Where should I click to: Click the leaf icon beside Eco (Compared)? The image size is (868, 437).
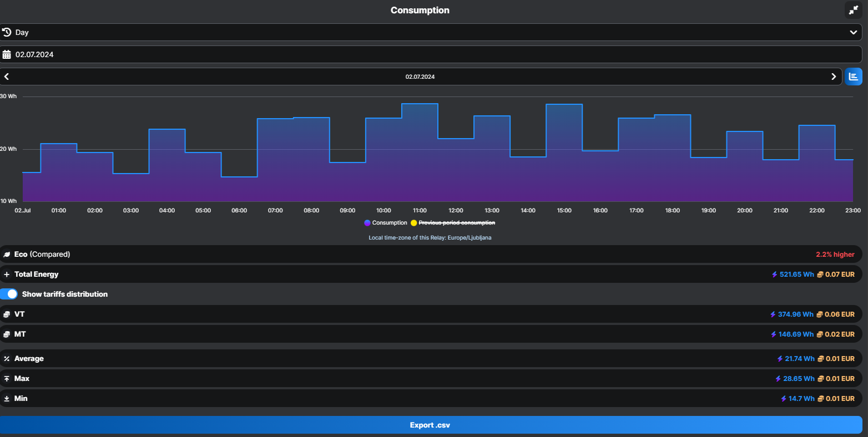(7, 255)
